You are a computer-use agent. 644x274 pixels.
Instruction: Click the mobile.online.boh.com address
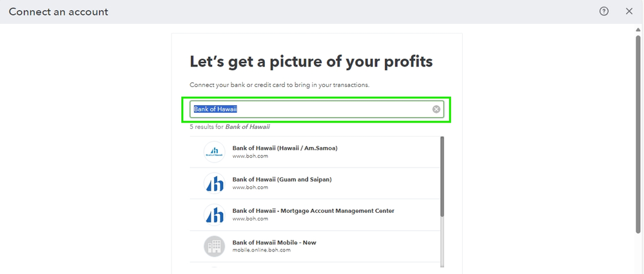261,250
